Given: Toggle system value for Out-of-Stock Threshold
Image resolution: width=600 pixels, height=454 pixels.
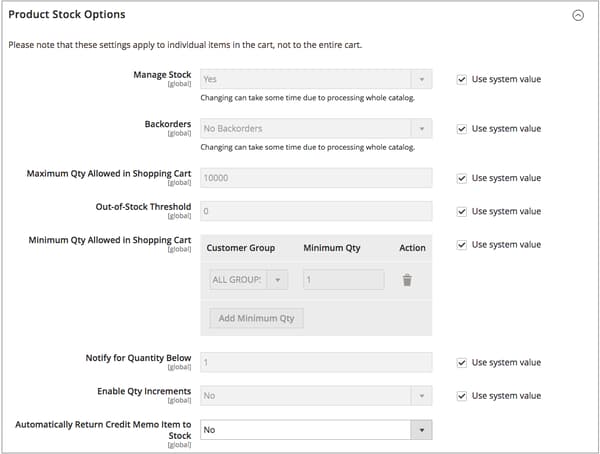Looking at the screenshot, I should click(x=461, y=211).
